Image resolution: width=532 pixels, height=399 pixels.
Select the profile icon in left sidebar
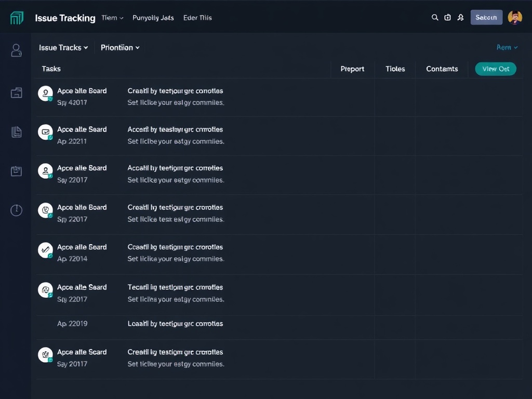click(16, 50)
